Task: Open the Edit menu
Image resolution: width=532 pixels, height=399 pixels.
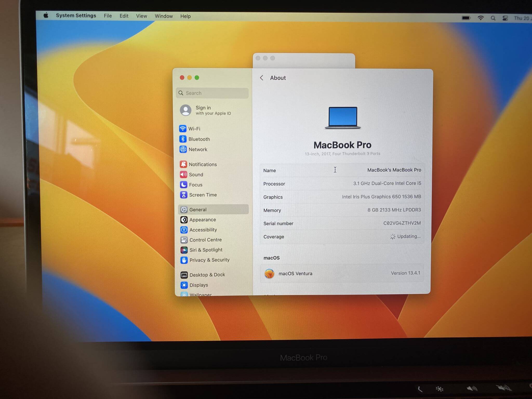Action: point(124,16)
